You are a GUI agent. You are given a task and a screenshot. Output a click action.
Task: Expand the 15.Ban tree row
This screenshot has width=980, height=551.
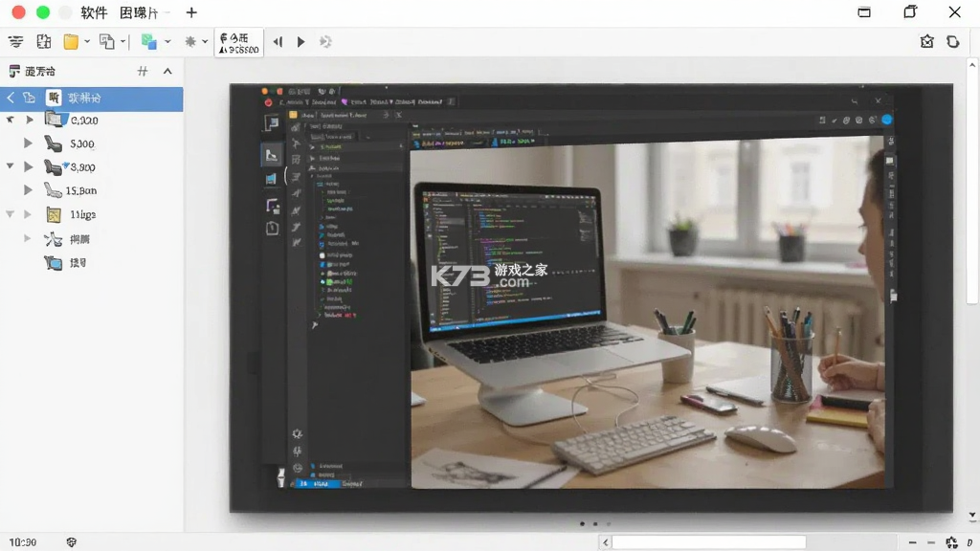click(28, 190)
